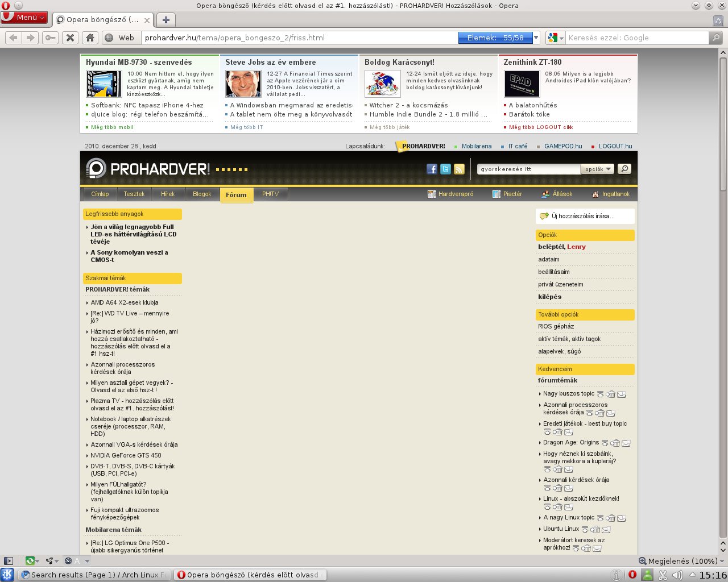Viewport: 728px width, 582px height.
Task: Select the Hírek navigation tab
Action: tap(168, 194)
